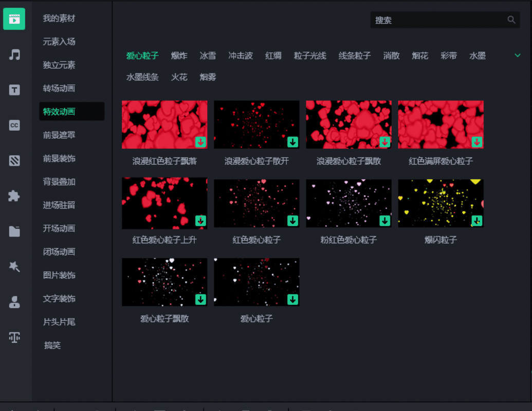Click the search magnifier icon
Viewport: 532px width, 411px height.
511,20
